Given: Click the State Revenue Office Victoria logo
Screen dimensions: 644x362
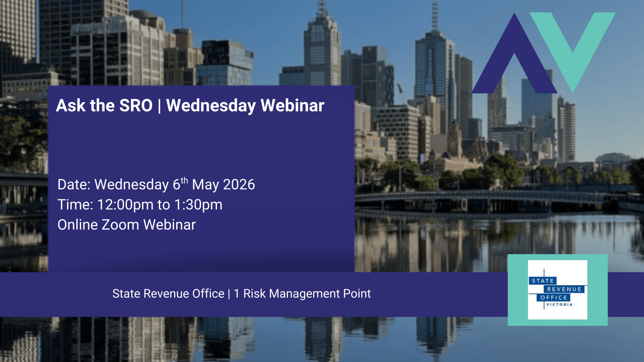Looking at the screenshot, I should (557, 290).
